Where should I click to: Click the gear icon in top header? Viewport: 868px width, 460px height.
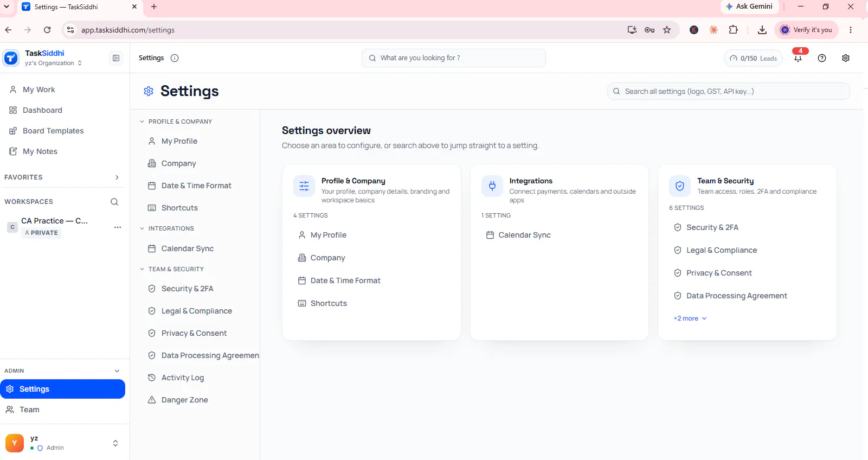point(846,58)
